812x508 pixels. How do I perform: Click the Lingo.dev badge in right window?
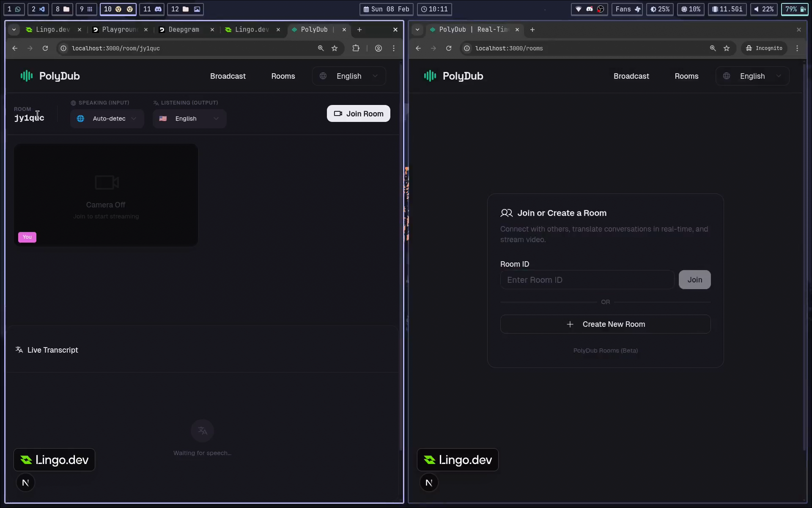pos(458,460)
